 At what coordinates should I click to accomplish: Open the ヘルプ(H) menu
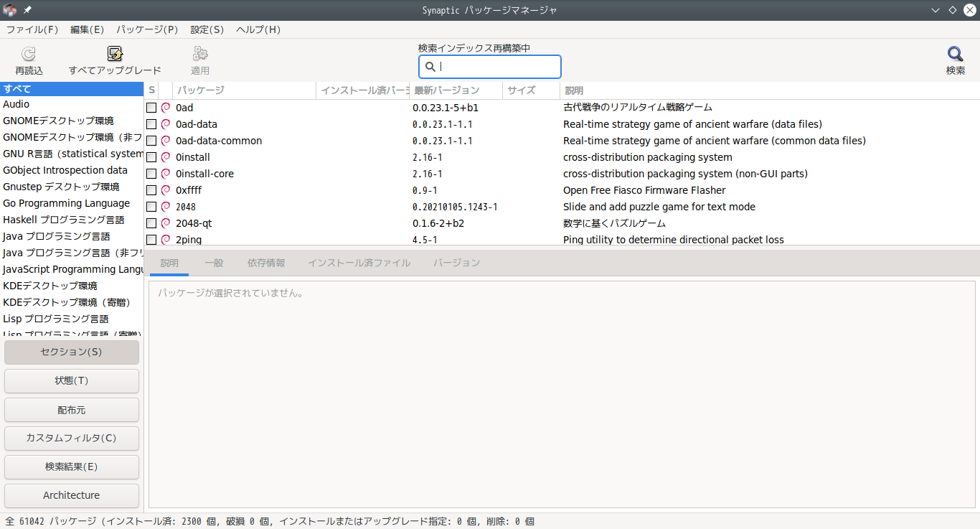[x=258, y=29]
